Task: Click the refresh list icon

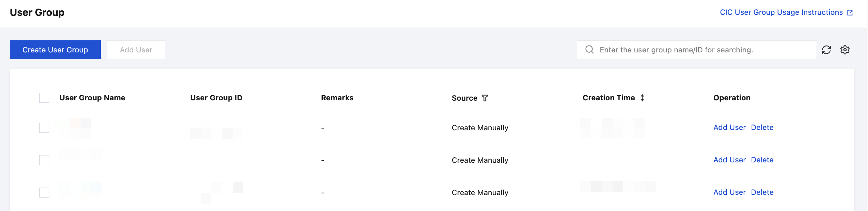Action: pyautogui.click(x=826, y=50)
